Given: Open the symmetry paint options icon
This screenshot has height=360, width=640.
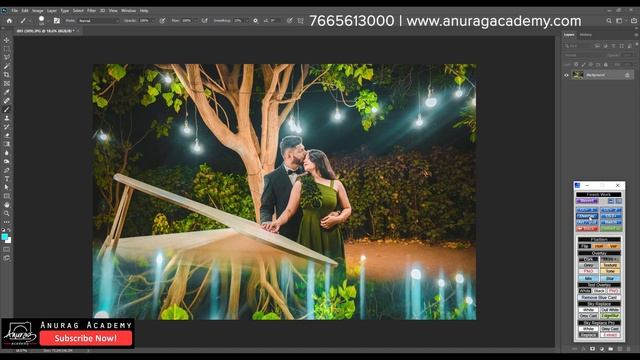Looking at the screenshot, I should [300, 20].
